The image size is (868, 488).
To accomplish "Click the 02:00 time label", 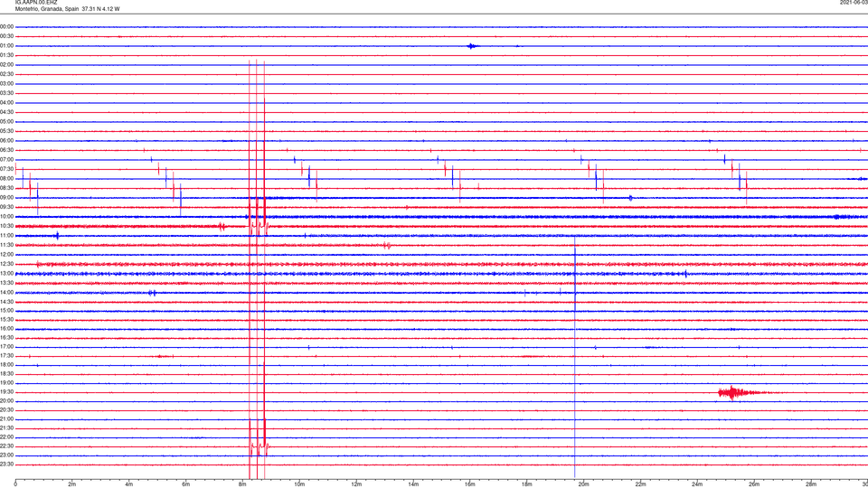I will (x=6, y=65).
